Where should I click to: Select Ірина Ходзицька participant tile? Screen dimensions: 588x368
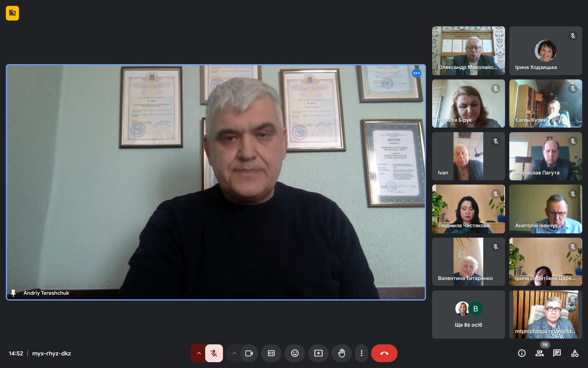545,51
